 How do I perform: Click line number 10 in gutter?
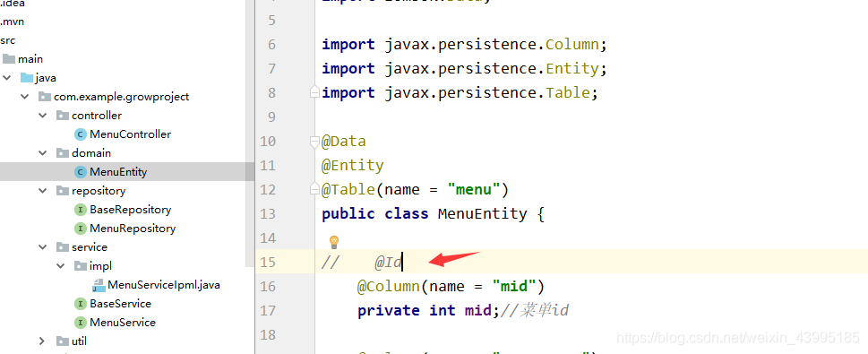268,142
